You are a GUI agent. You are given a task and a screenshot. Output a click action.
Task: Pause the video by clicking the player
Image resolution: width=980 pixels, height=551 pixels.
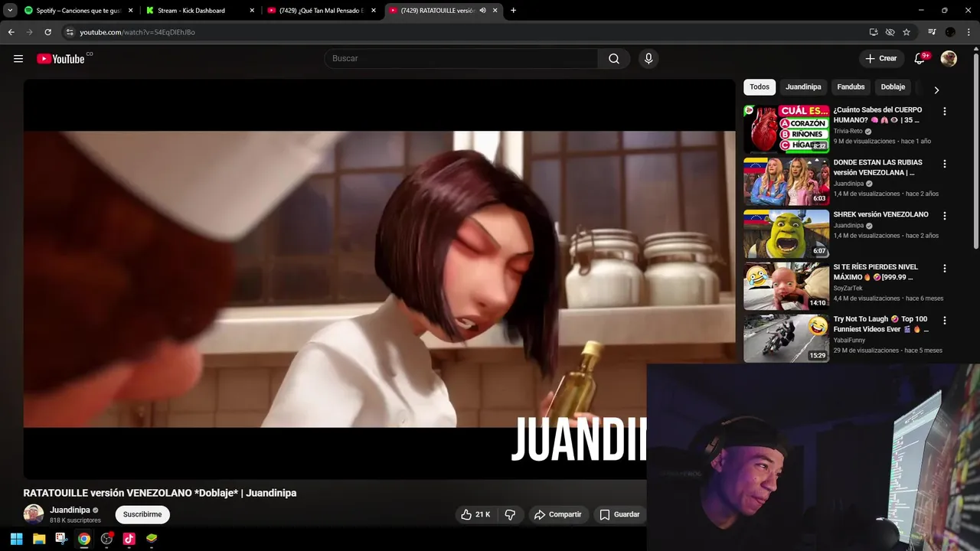[x=379, y=279]
